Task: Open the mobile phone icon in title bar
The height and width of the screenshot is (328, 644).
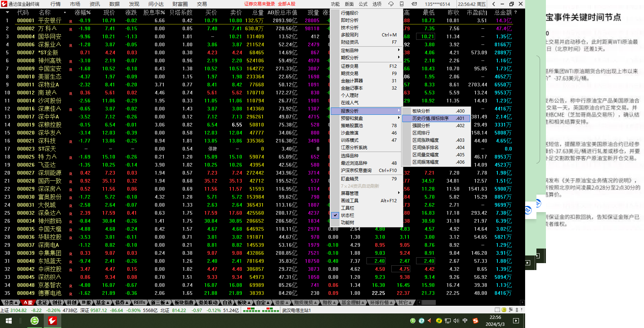Action: 401,4
